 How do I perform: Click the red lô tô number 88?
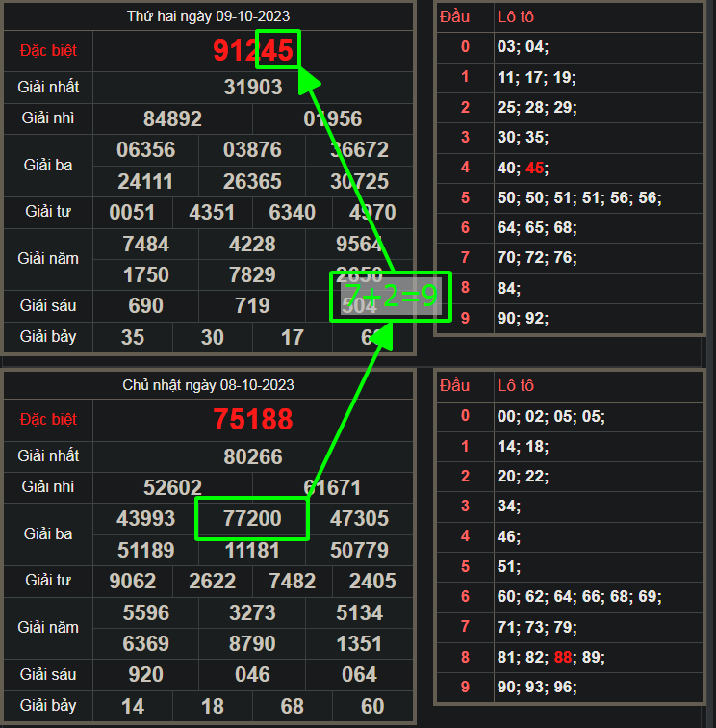(564, 658)
